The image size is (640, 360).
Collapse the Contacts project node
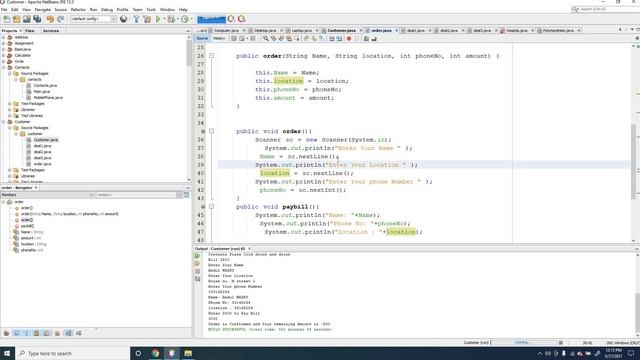point(4,67)
